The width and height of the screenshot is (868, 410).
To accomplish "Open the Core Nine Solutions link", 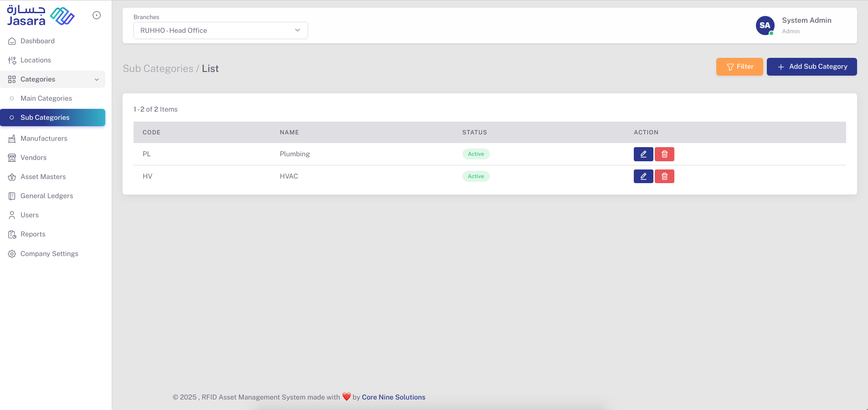I will click(393, 397).
